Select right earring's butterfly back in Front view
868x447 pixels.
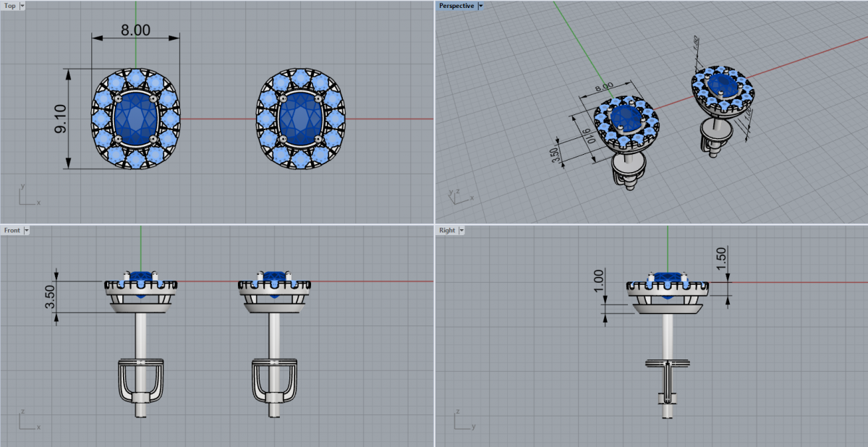tap(274, 381)
